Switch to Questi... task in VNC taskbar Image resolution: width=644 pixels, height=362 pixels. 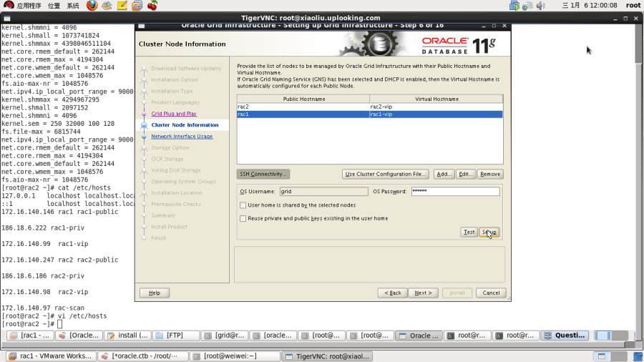565,336
